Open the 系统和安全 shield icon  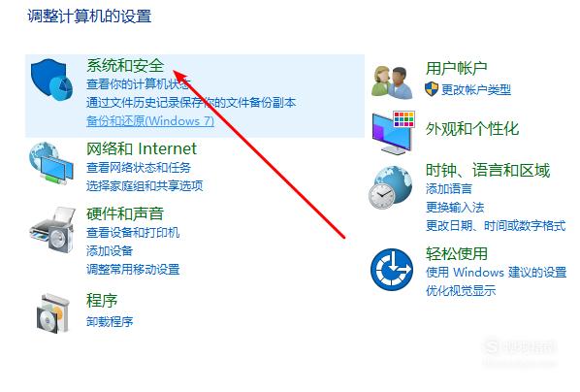coord(51,80)
